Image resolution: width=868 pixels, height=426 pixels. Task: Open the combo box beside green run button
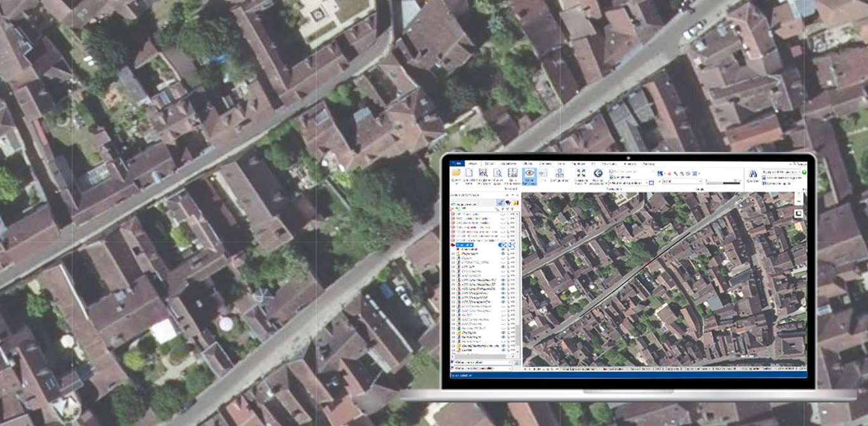click(781, 172)
